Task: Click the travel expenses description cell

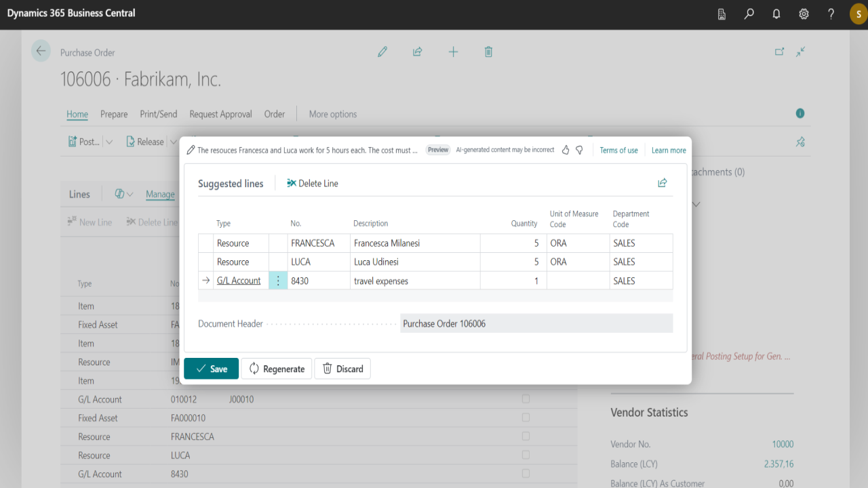Action: [415, 281]
